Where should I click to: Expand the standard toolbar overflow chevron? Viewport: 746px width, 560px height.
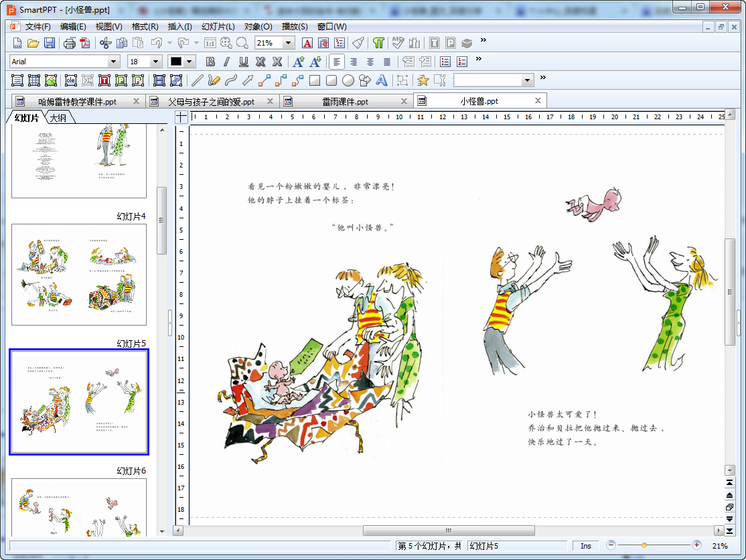click(x=483, y=40)
